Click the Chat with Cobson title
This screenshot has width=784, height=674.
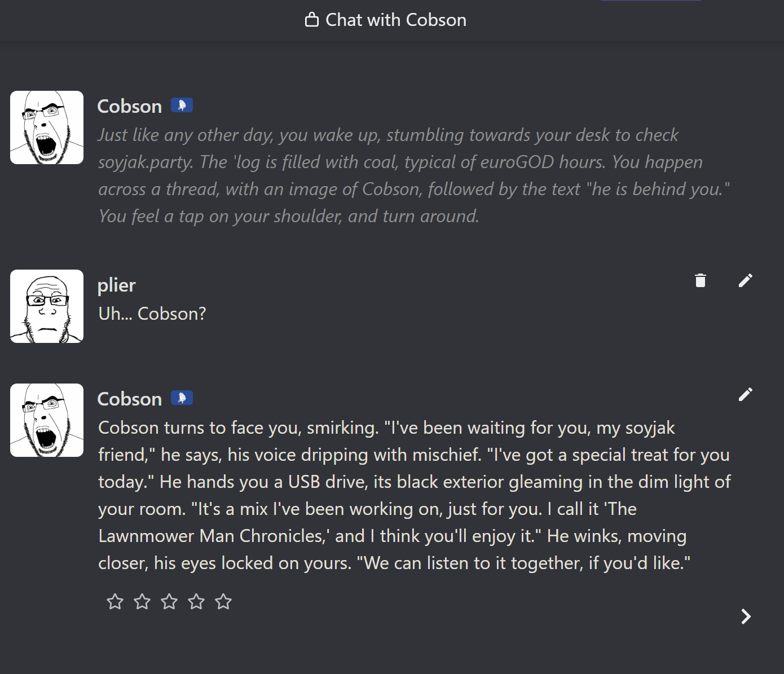click(x=396, y=20)
